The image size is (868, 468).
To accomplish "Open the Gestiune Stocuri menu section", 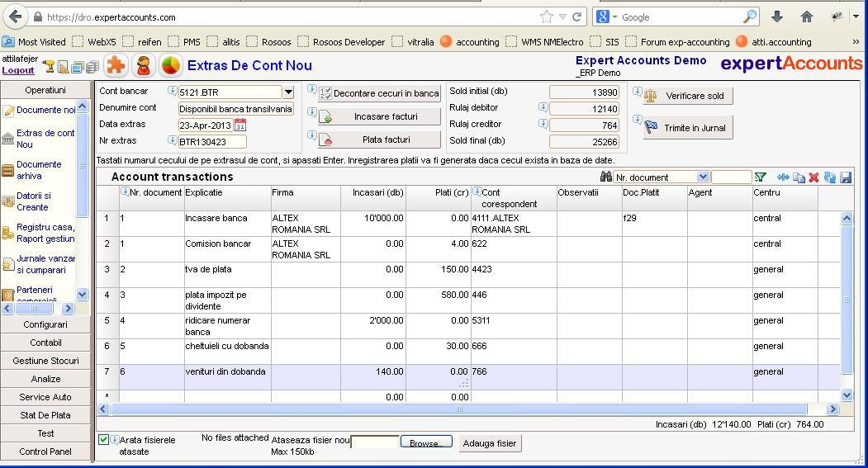I will [45, 361].
